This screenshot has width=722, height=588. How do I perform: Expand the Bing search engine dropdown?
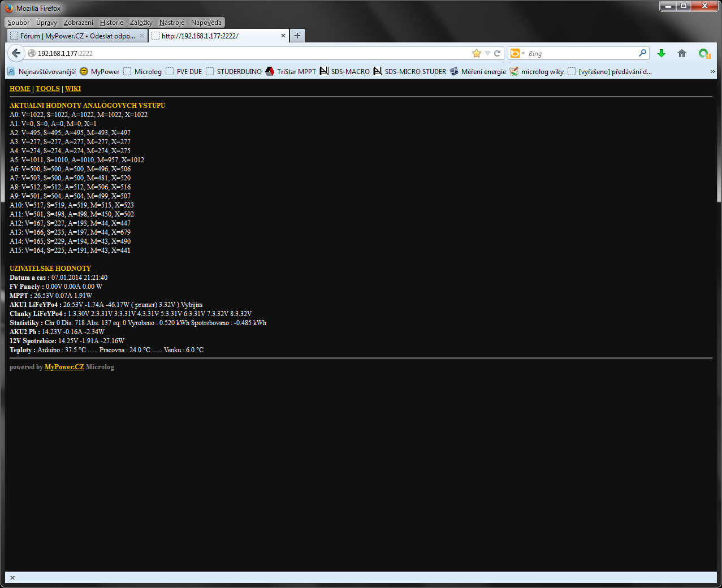click(x=518, y=53)
